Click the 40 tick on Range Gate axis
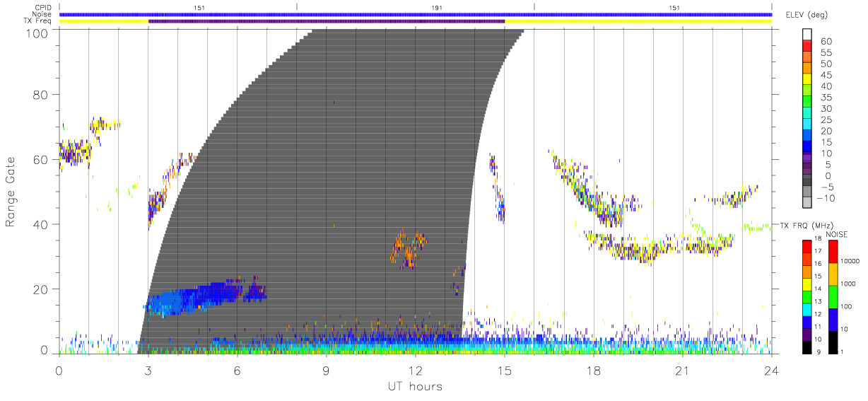Image resolution: width=868 pixels, height=401 pixels. tap(42, 224)
